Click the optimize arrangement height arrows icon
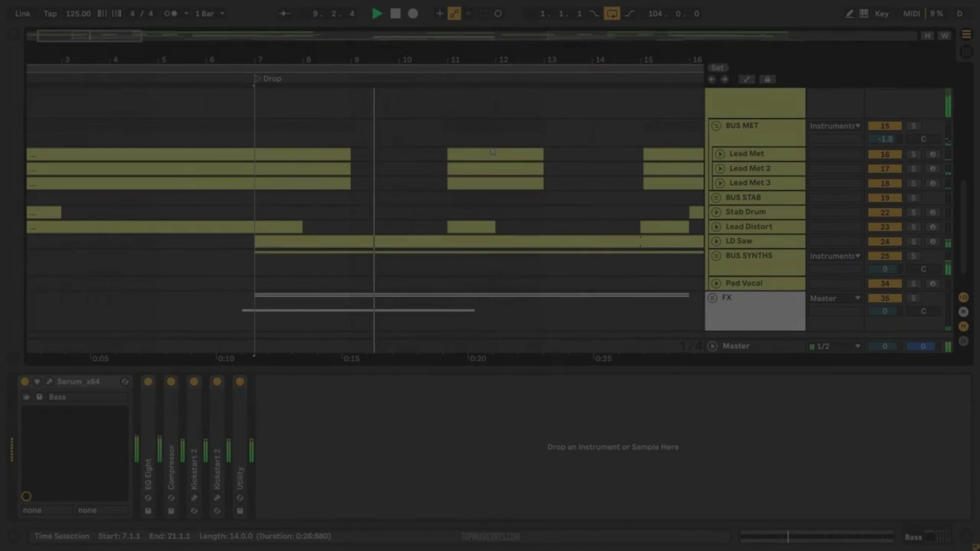Screen dimensions: 980x551 pos(746,80)
